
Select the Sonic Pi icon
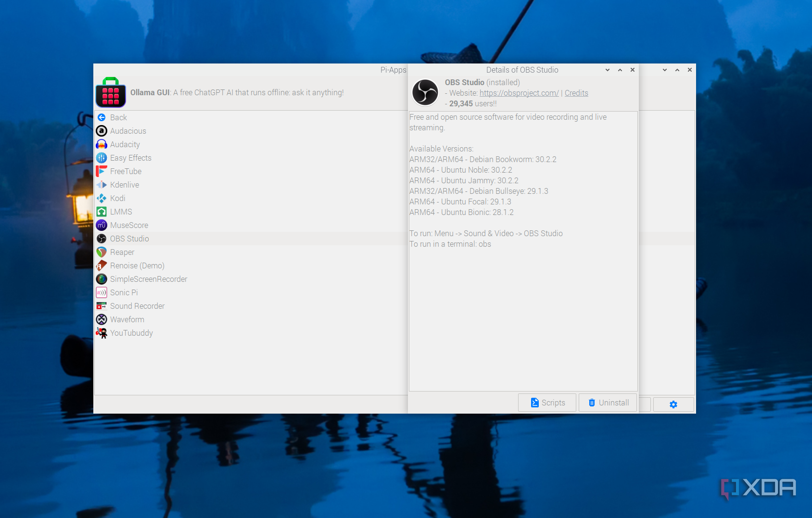(x=101, y=292)
